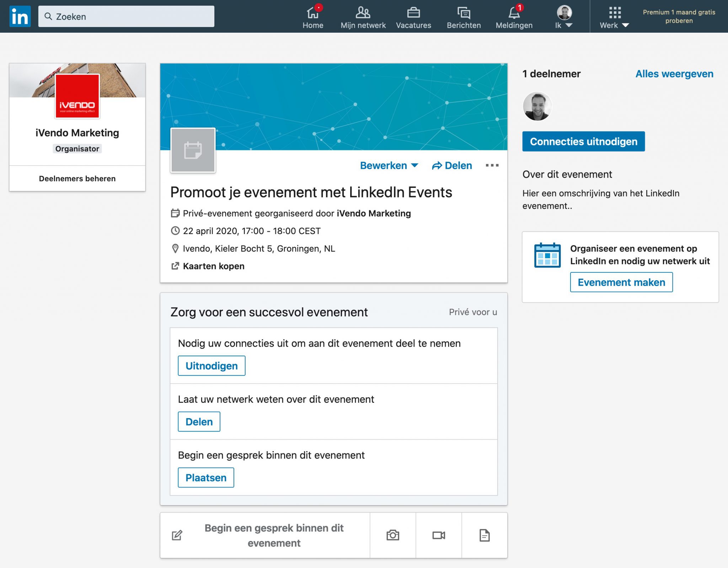Click the Plaatsen button
The width and height of the screenshot is (728, 568).
tap(206, 477)
